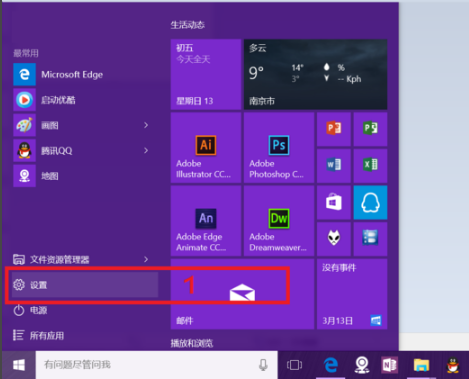469x379 pixels.
Task: Open OneNote from the taskbar
Action: coord(389,365)
